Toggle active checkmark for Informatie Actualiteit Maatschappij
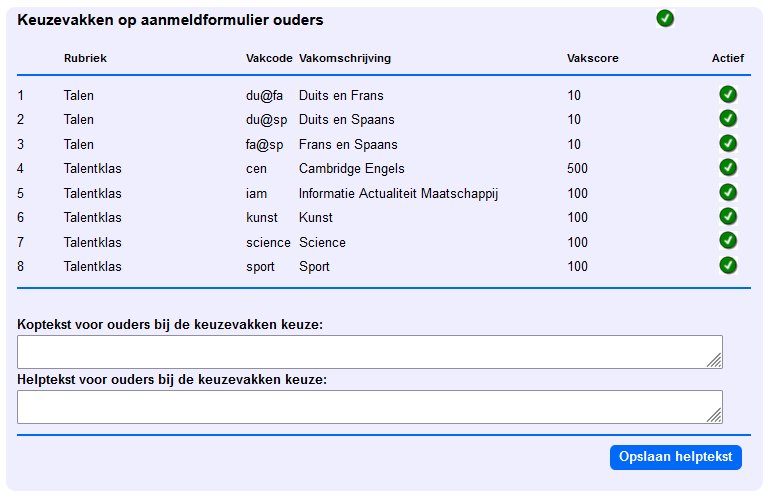768x498 pixels. [x=728, y=192]
